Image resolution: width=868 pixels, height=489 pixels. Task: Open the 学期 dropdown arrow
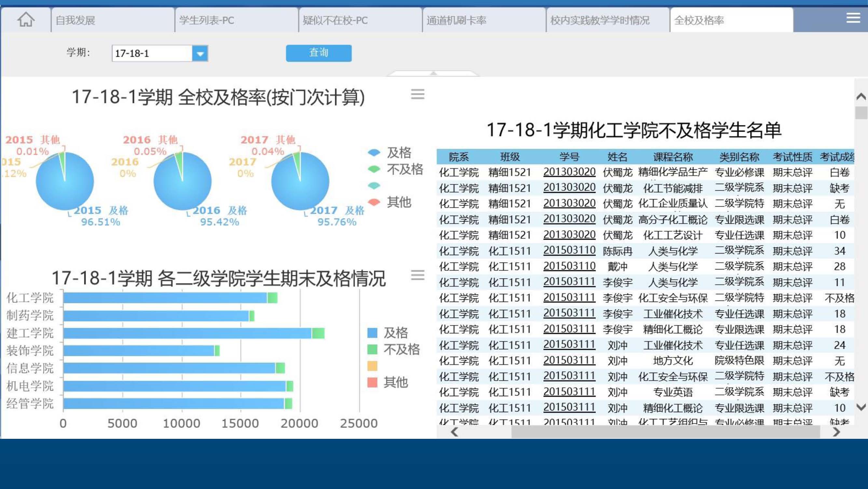200,54
